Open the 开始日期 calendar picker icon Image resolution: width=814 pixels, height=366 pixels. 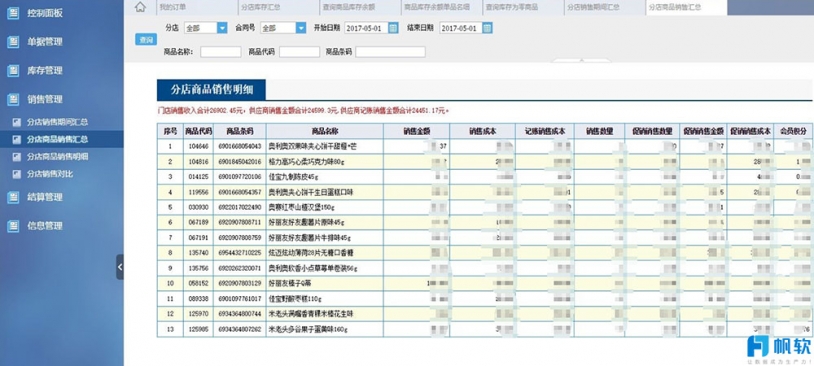394,28
